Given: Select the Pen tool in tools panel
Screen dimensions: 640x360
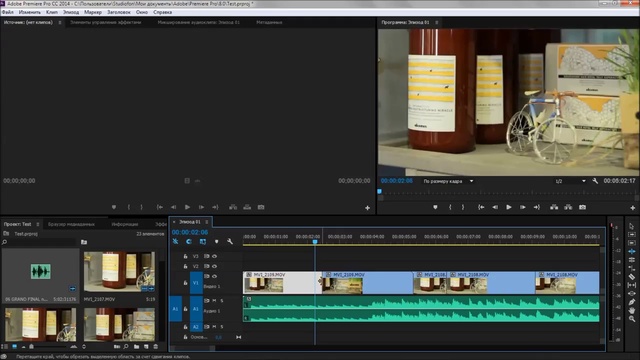Looking at the screenshot, I should tap(631, 302).
